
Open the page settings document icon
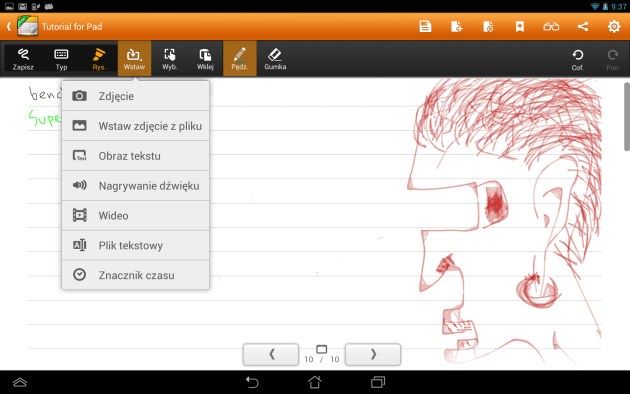(x=488, y=27)
